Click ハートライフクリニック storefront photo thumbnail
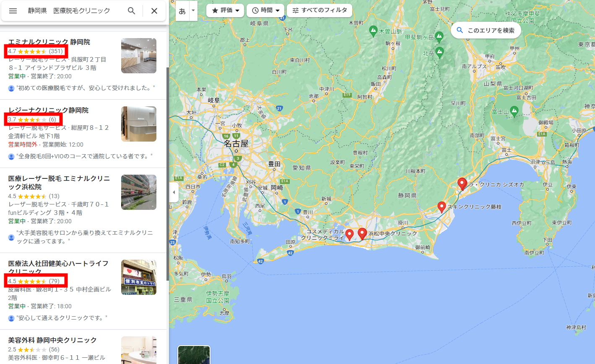Screen dimensions: 595x364 coord(139,277)
